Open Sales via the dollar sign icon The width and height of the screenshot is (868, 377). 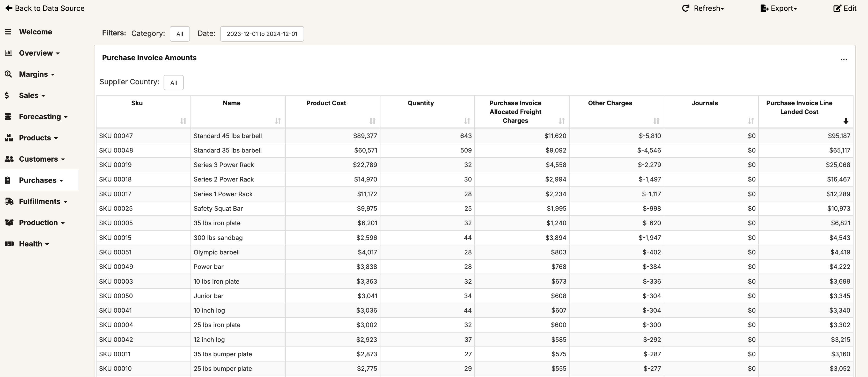coord(8,95)
